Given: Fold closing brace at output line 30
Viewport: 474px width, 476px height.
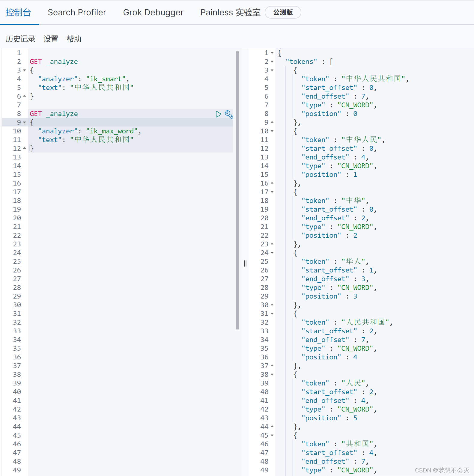Looking at the screenshot, I should (x=272, y=305).
